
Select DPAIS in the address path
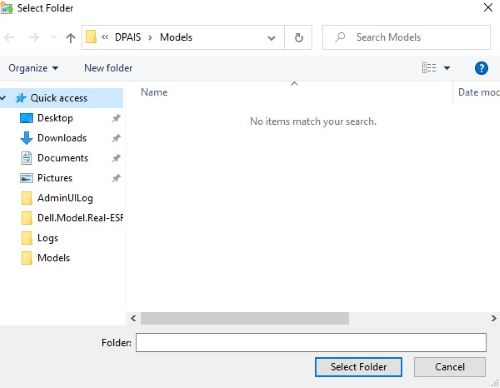click(x=128, y=37)
